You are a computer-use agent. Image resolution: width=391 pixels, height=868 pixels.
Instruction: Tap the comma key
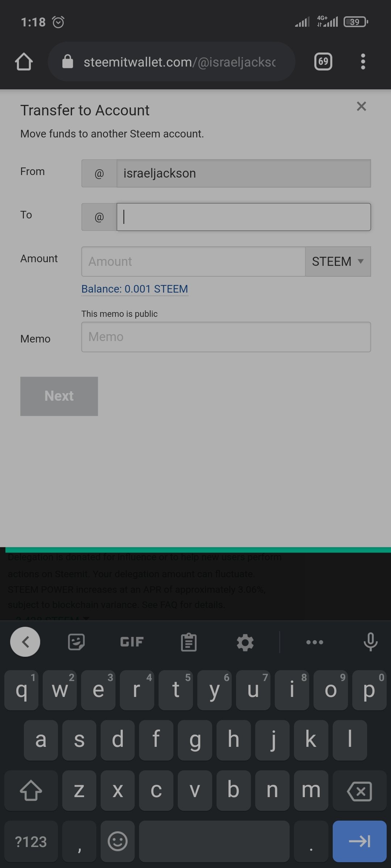point(79,841)
